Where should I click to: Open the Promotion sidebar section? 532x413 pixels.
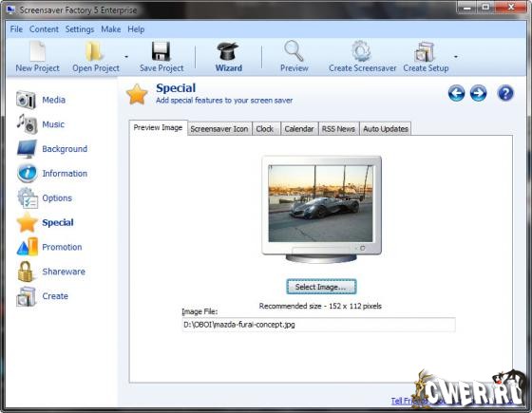tap(49, 247)
